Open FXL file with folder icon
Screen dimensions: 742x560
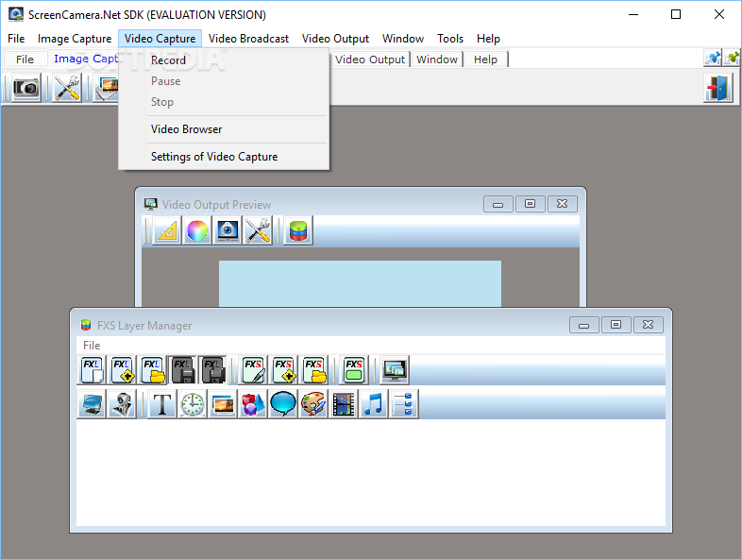coord(152,370)
